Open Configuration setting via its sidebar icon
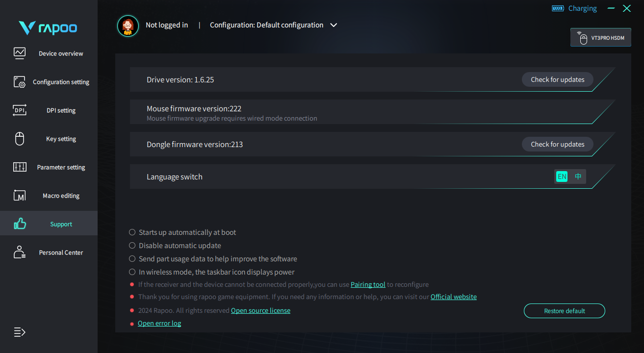 pyautogui.click(x=20, y=82)
